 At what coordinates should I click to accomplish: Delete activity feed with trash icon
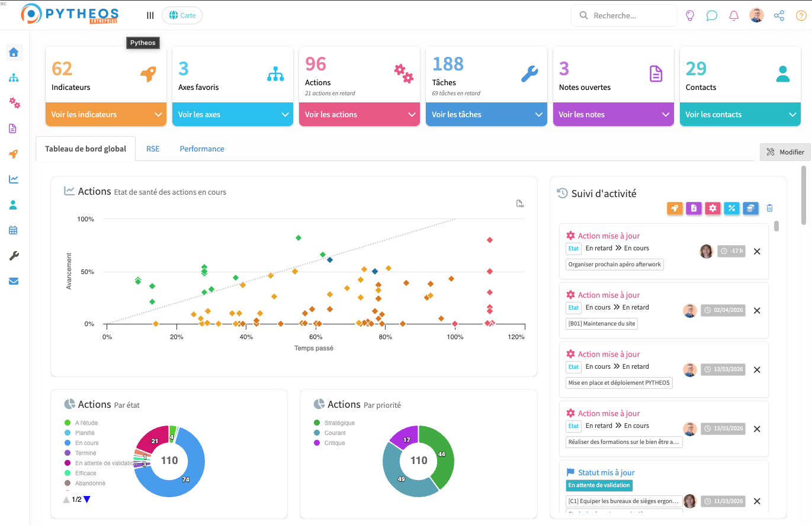(x=769, y=208)
